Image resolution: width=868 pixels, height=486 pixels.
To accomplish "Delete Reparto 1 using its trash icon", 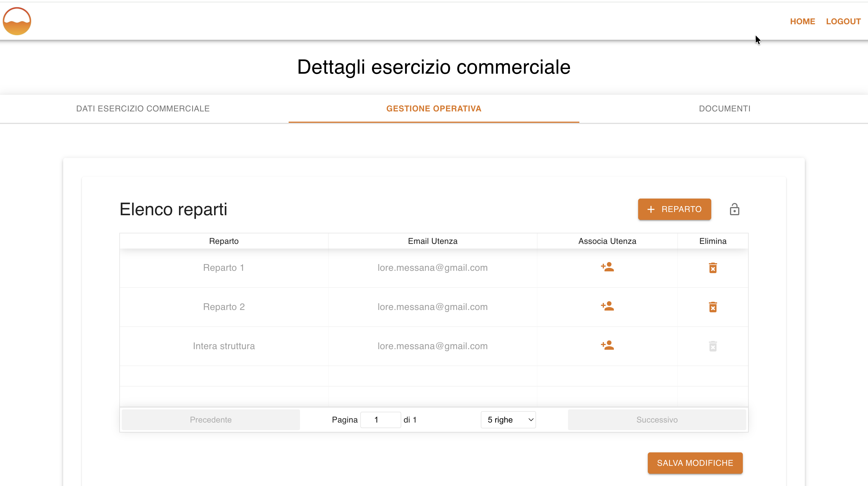I will pos(713,267).
